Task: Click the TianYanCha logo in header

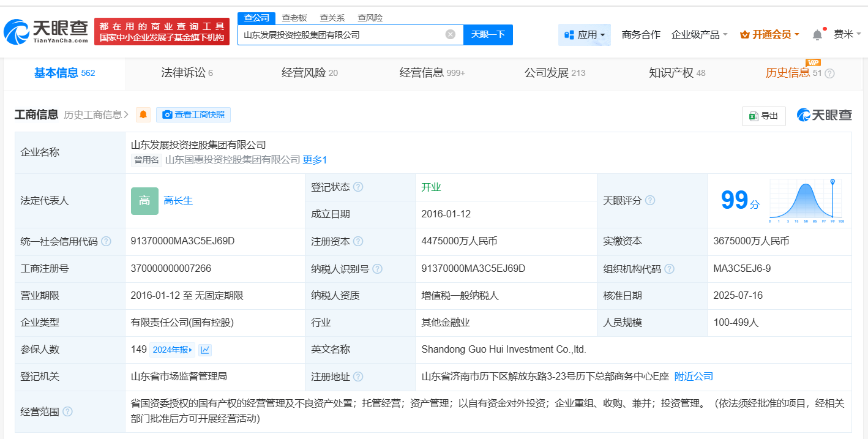Action: tap(46, 31)
